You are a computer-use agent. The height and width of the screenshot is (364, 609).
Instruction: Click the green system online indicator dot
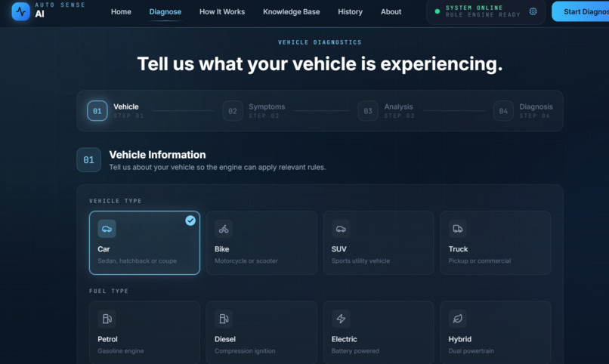(x=437, y=11)
